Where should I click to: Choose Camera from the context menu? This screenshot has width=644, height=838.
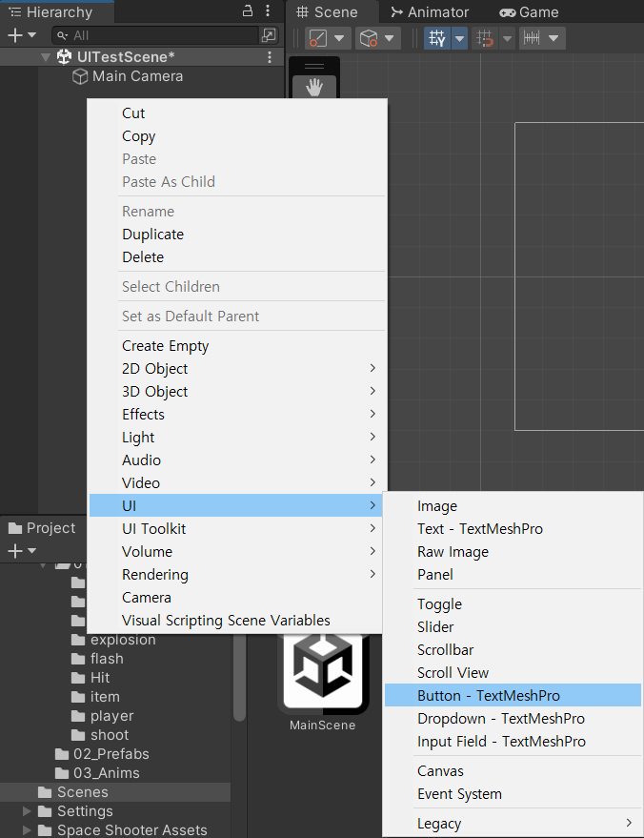coord(235,598)
